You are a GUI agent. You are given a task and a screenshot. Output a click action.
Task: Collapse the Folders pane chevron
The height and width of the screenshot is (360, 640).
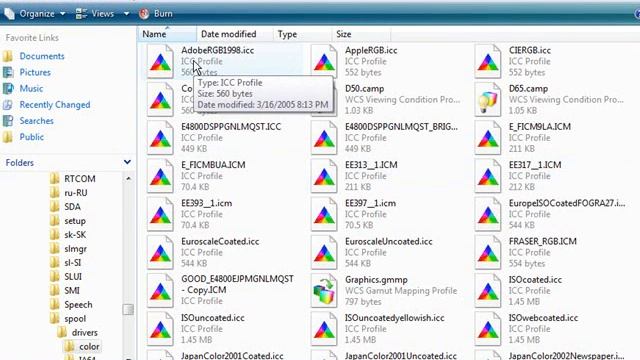click(127, 162)
